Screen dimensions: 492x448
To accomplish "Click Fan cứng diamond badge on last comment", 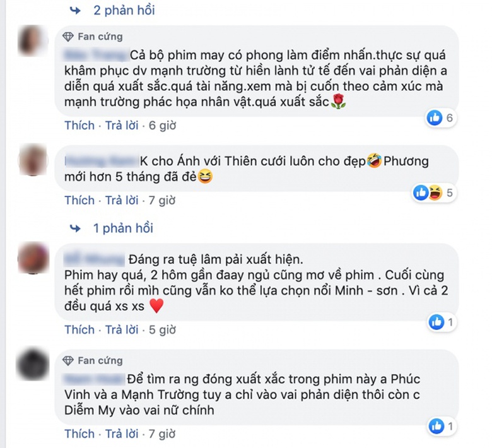I will 67,361.
